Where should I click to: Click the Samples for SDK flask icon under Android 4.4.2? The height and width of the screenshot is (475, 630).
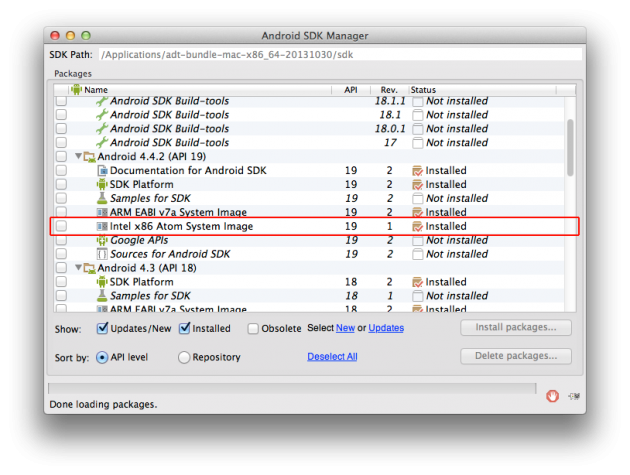[102, 199]
